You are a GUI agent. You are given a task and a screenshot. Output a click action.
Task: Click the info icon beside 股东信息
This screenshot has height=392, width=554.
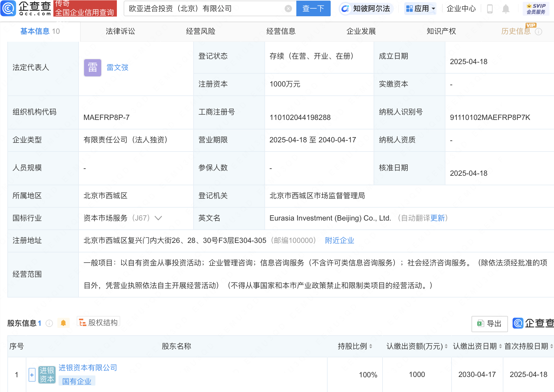pos(49,323)
